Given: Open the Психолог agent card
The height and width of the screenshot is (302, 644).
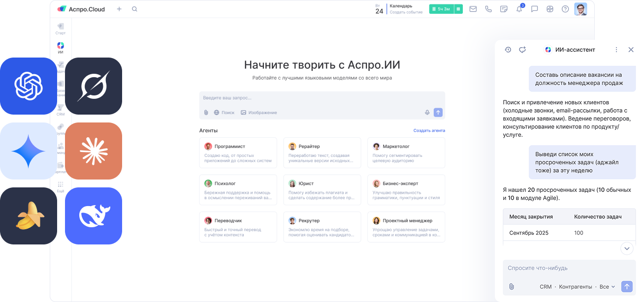Looking at the screenshot, I should [x=238, y=190].
